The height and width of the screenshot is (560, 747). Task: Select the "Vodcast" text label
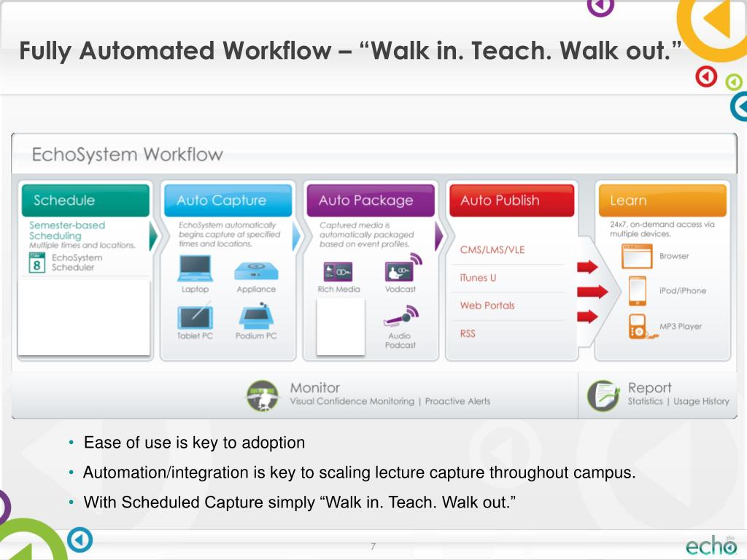400,289
